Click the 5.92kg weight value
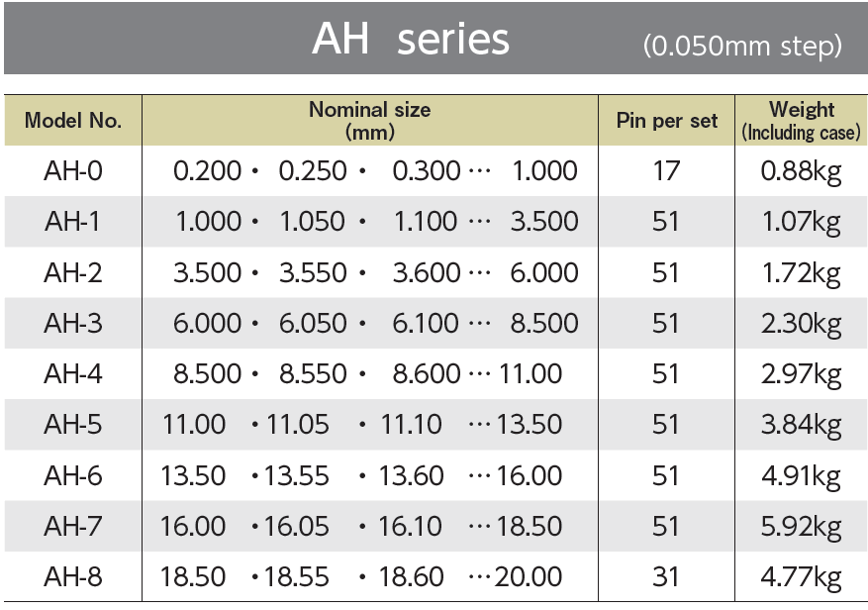 (801, 527)
